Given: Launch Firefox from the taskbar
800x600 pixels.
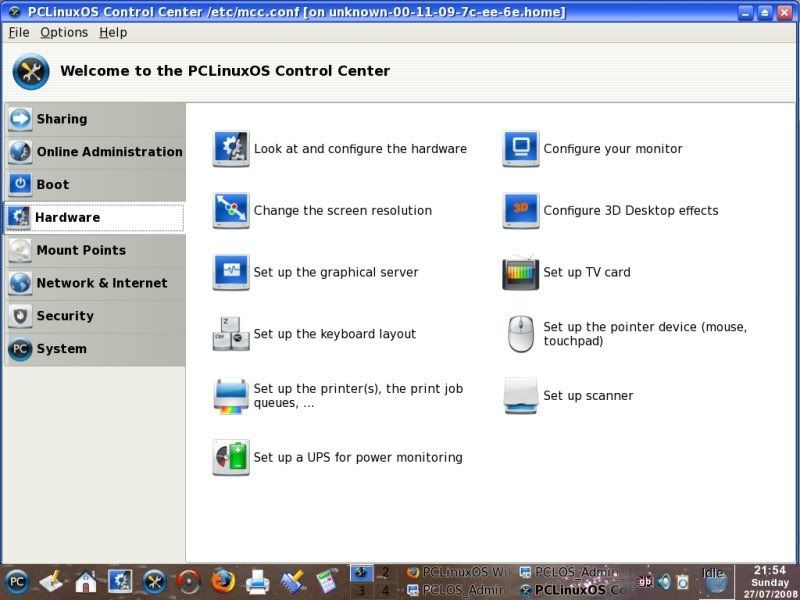Looking at the screenshot, I should [x=223, y=582].
